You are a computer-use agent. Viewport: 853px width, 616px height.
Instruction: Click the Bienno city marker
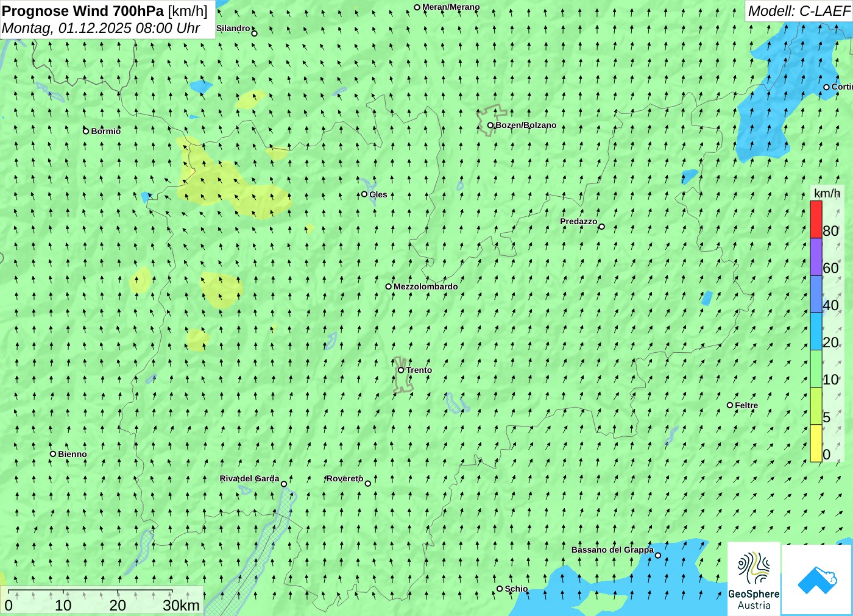point(53,454)
